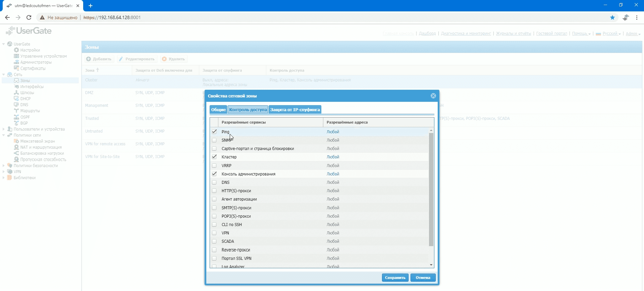Select the Шлюзы icon in the tree
644x291 pixels.
(x=16, y=93)
